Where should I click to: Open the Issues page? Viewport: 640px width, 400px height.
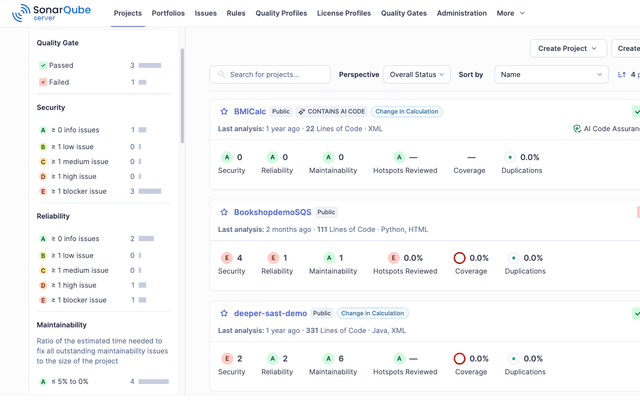pos(205,13)
